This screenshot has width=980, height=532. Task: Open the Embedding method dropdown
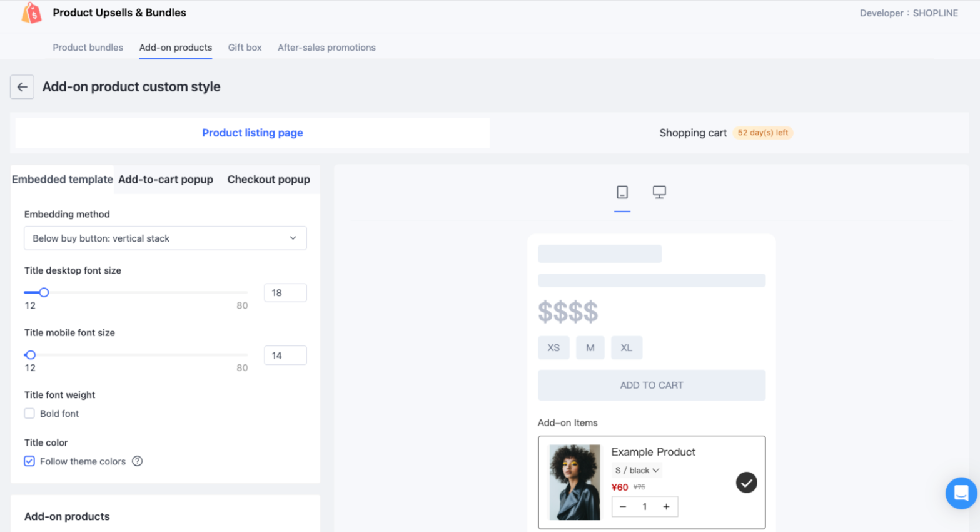(x=165, y=238)
